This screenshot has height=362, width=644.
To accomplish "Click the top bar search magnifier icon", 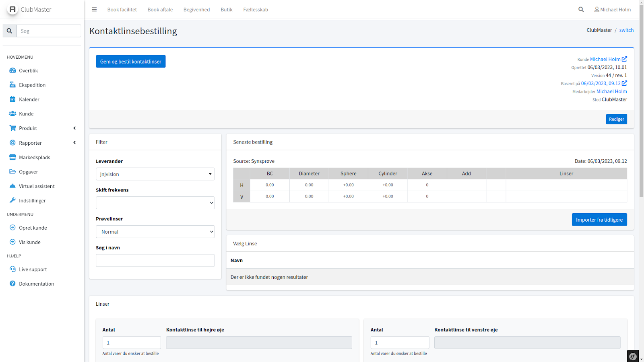I will 581,10.
